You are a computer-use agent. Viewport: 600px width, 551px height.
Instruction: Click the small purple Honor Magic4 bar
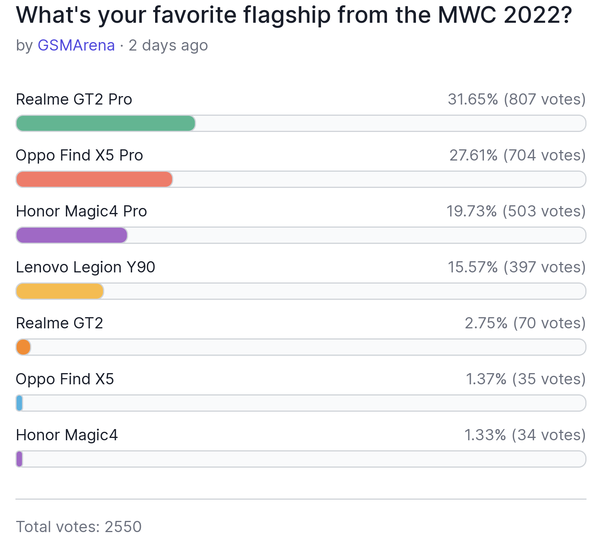[19, 459]
